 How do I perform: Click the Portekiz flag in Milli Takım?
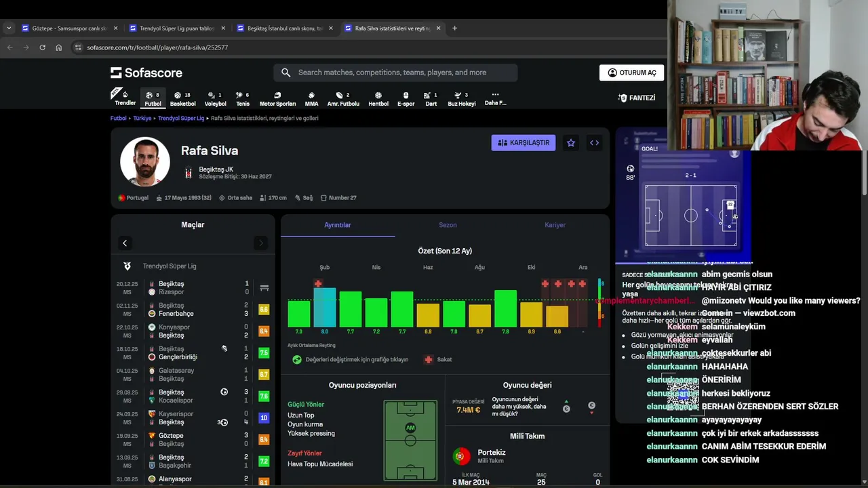pyautogui.click(x=462, y=456)
